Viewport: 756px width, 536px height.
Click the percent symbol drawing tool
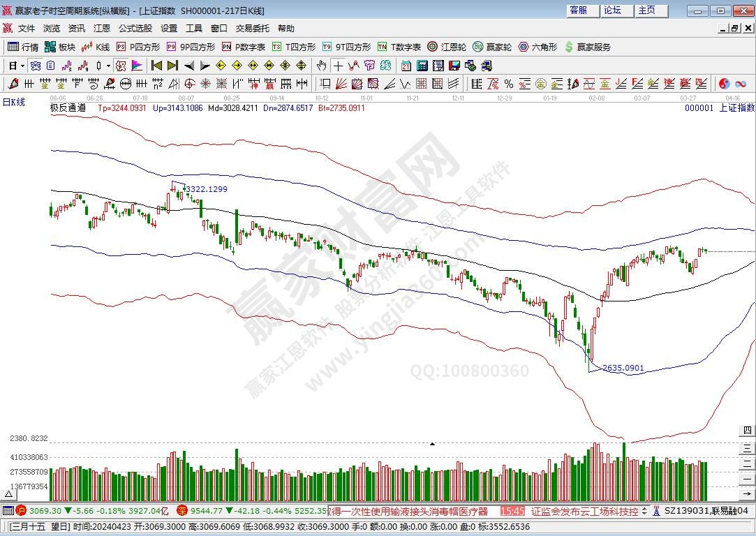509,84
